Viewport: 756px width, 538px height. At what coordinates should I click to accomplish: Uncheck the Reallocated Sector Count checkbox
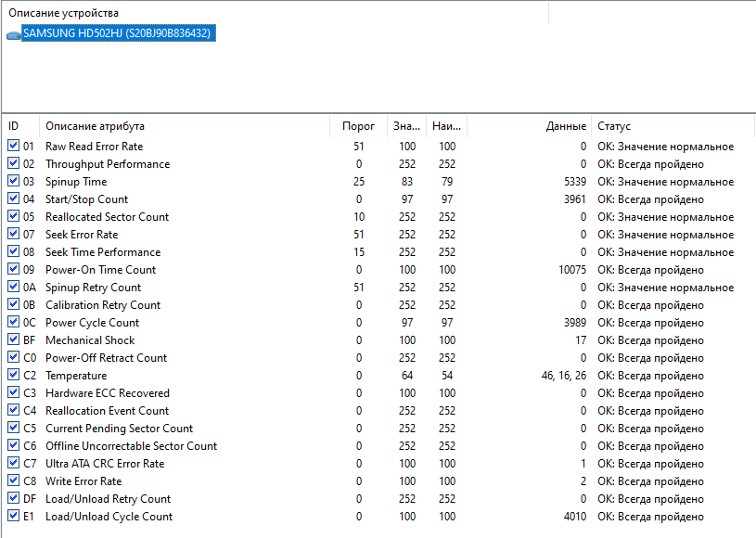point(13,217)
